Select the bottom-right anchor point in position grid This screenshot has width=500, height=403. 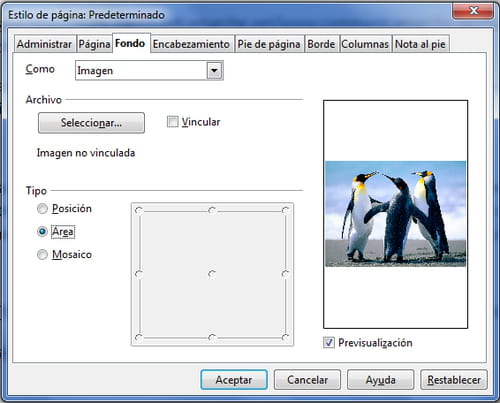click(285, 337)
